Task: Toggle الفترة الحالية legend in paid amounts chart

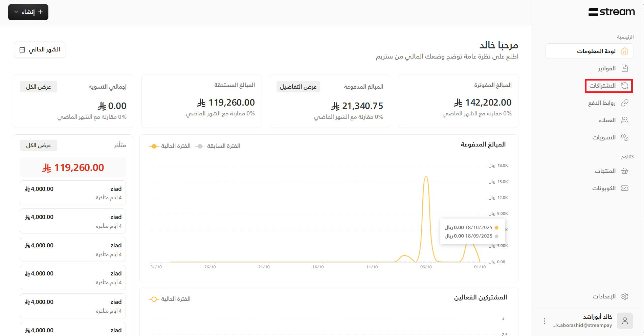Action: click(x=170, y=146)
